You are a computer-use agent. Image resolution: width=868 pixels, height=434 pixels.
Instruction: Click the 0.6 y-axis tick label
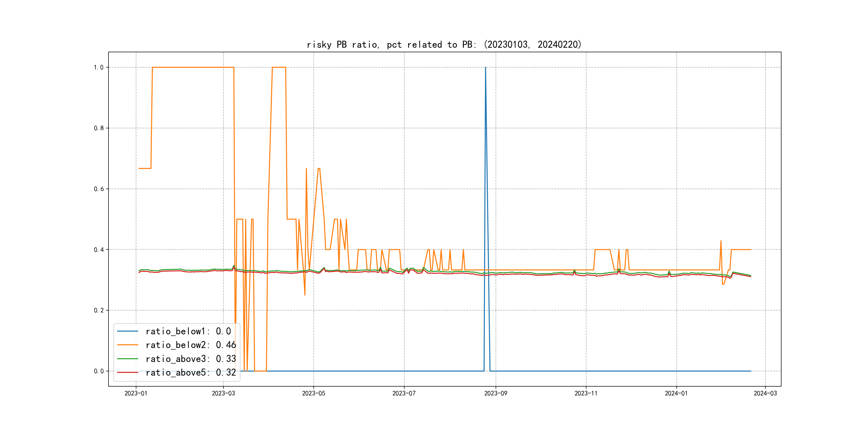99,189
